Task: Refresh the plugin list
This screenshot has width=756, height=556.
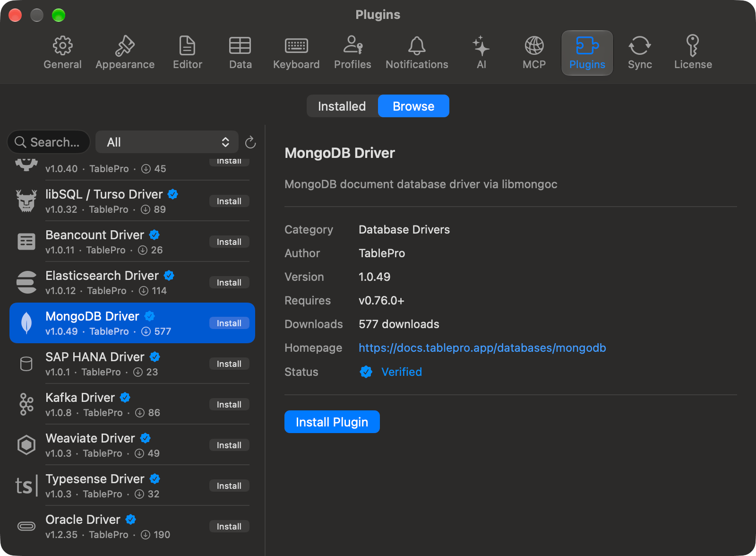Action: pyautogui.click(x=250, y=142)
